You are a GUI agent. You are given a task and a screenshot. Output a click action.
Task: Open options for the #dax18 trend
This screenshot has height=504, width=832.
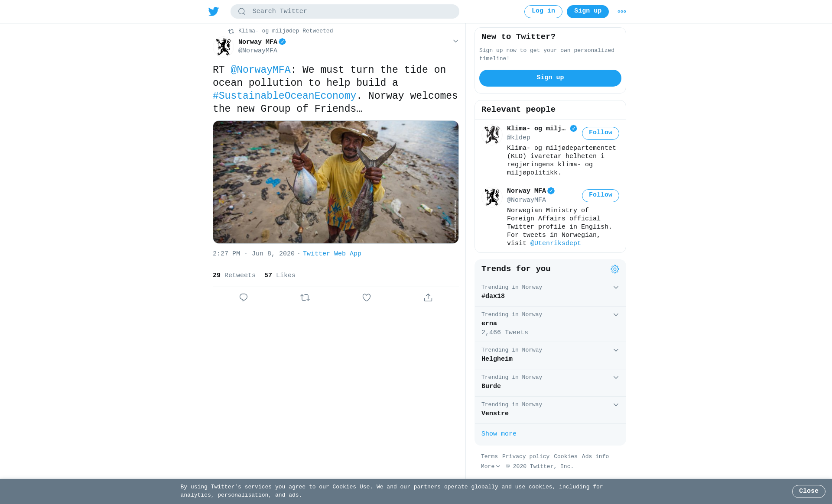point(616,288)
